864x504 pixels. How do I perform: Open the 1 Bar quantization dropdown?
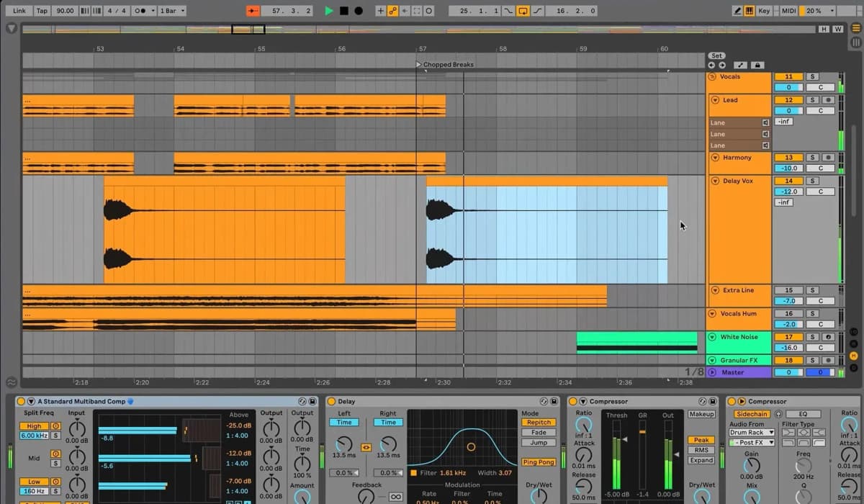[171, 11]
